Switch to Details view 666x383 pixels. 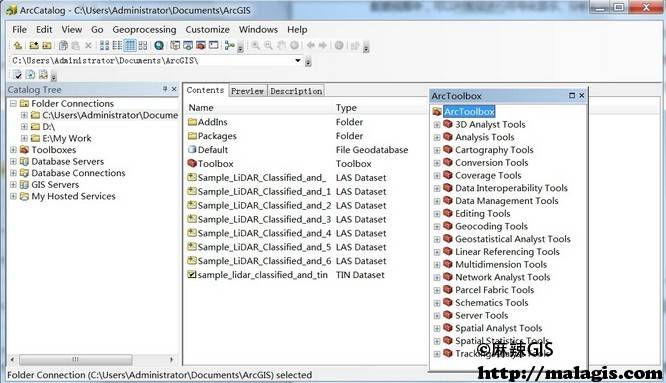click(130, 45)
